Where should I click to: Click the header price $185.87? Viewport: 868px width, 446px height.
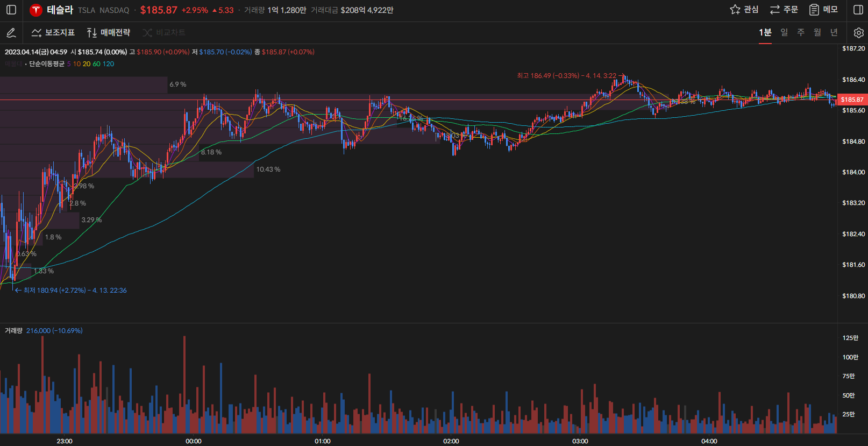coord(159,10)
